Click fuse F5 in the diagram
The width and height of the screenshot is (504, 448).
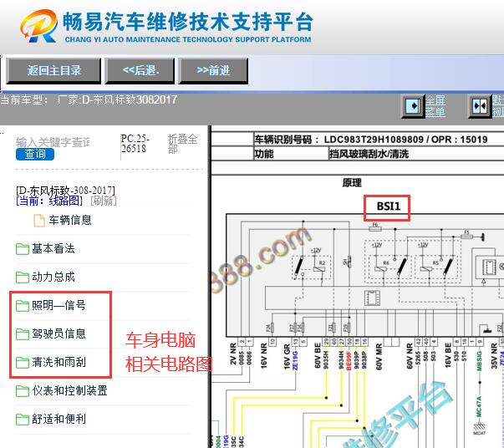(467, 235)
